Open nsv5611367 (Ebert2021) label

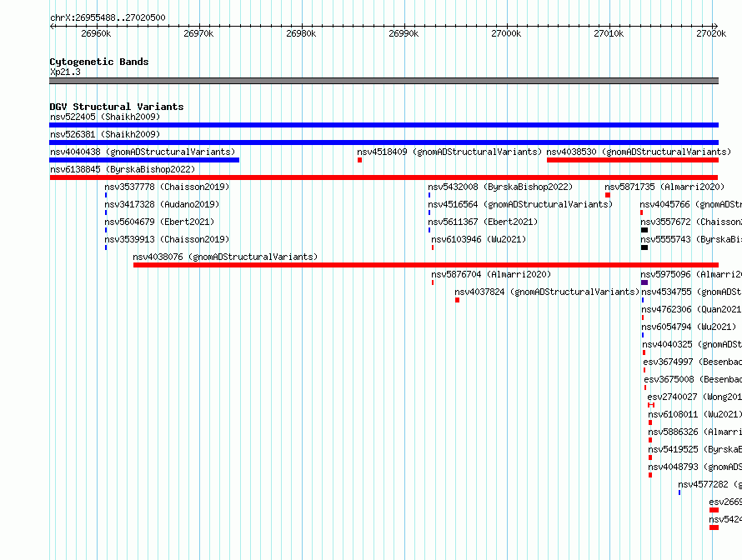pos(483,222)
